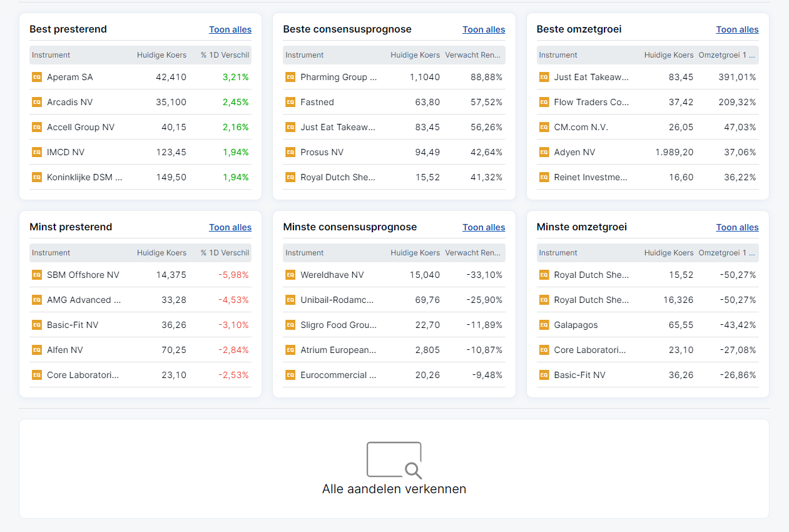
Task: Click the EQ icon beside Unibail-Rodamco
Action: (290, 300)
